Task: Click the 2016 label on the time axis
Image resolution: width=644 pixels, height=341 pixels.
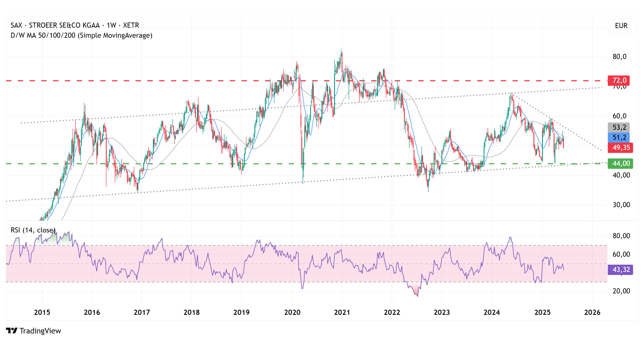Action: pos(92,312)
